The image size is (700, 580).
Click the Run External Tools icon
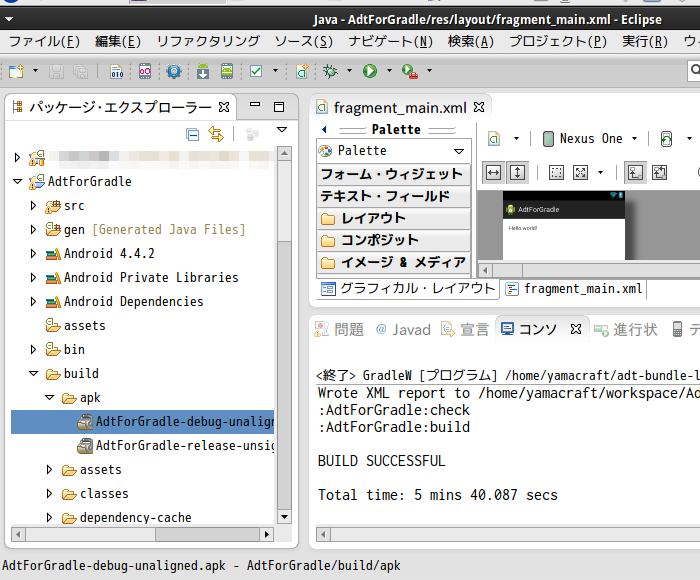tap(409, 71)
